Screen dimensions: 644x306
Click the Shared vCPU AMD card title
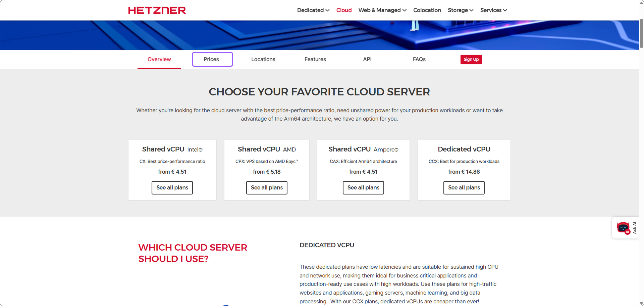pyautogui.click(x=267, y=149)
